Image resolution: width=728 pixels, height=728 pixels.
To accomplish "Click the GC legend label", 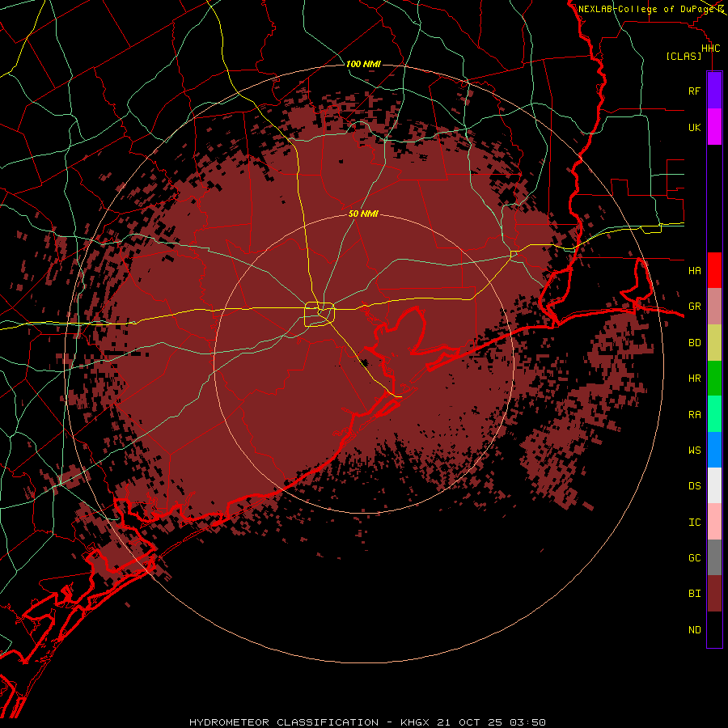I will point(694,557).
